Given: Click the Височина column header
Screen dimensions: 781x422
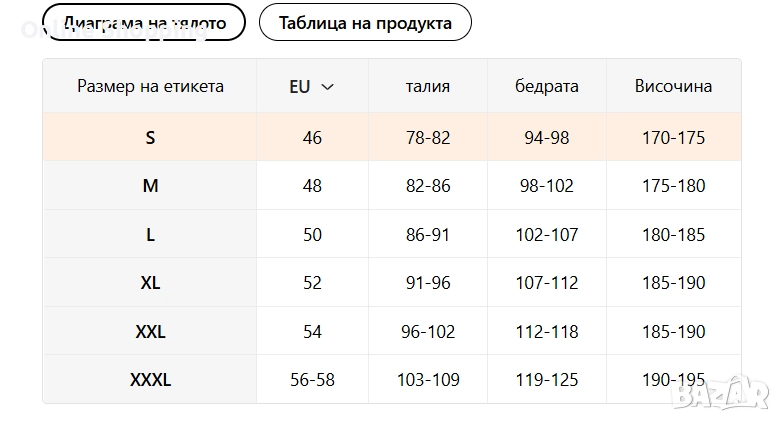Looking at the screenshot, I should [x=673, y=86].
